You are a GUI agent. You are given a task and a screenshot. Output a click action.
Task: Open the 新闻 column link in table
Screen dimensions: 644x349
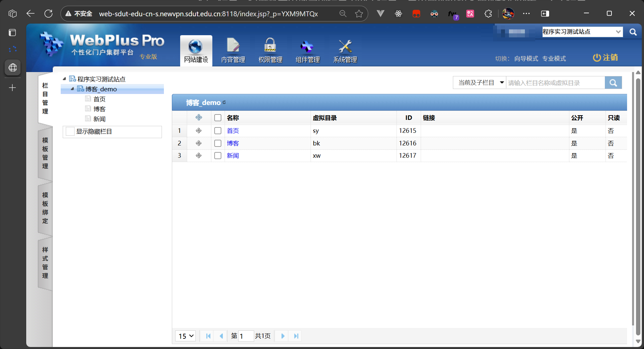(233, 155)
